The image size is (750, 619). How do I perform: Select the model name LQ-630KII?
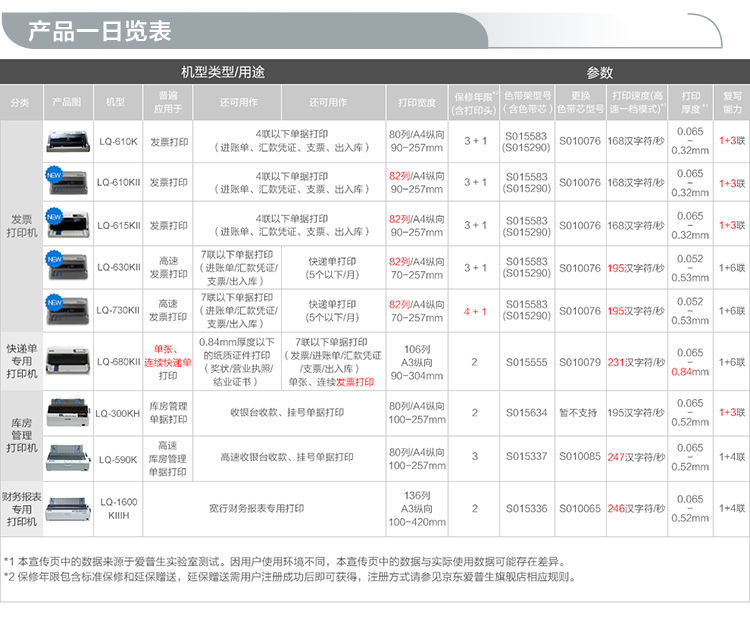click(x=119, y=267)
